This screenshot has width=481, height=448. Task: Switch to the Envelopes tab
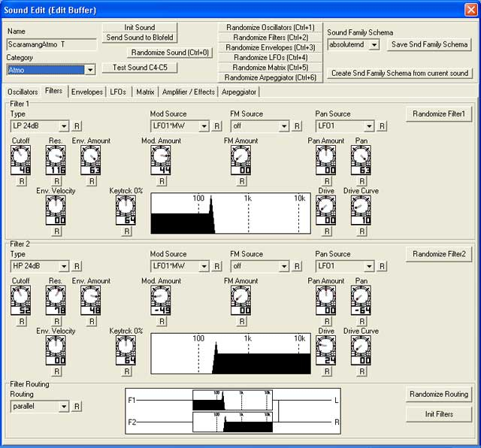87,92
